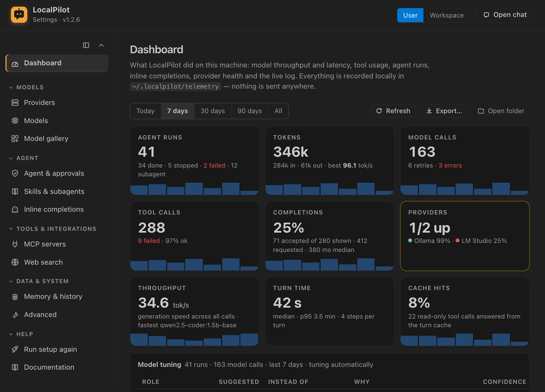Refresh the dashboard data
The height and width of the screenshot is (392, 545).
[393, 111]
